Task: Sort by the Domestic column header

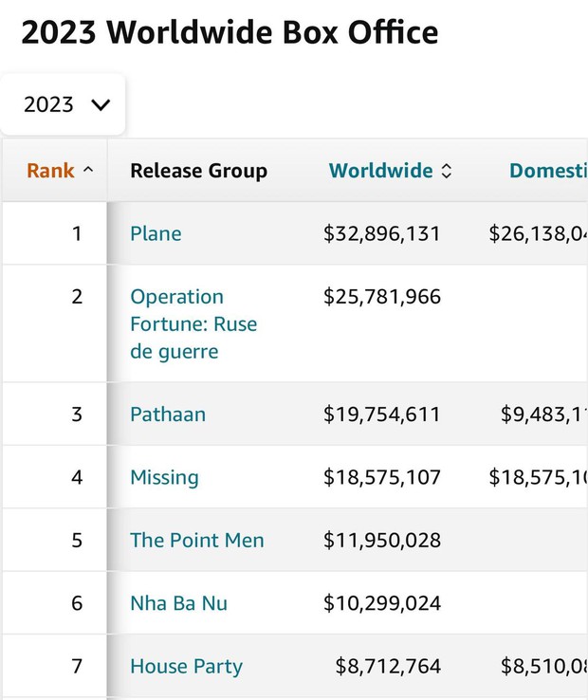Action: [x=548, y=171]
